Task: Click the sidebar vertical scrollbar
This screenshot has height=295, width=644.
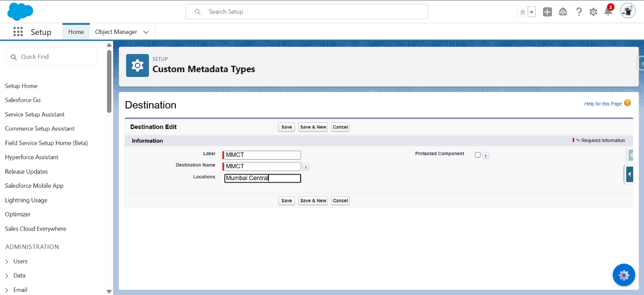Action: 109,81
